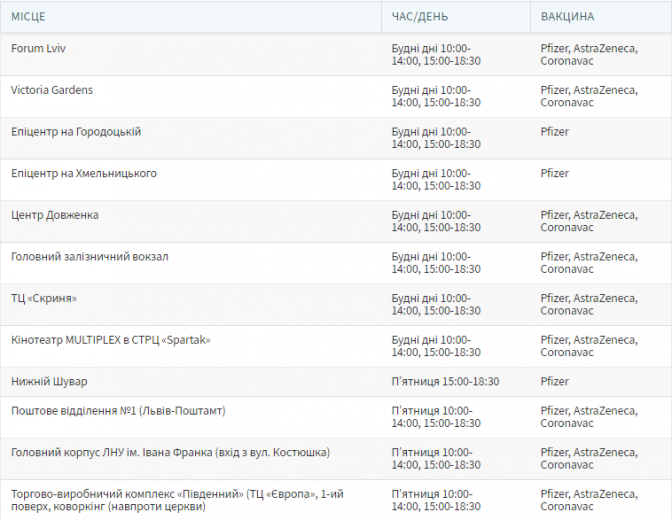This screenshot has height=520, width=672.
Task: Select Головний корпус ЛНУ ім. Івана Франка
Action: pos(170,453)
